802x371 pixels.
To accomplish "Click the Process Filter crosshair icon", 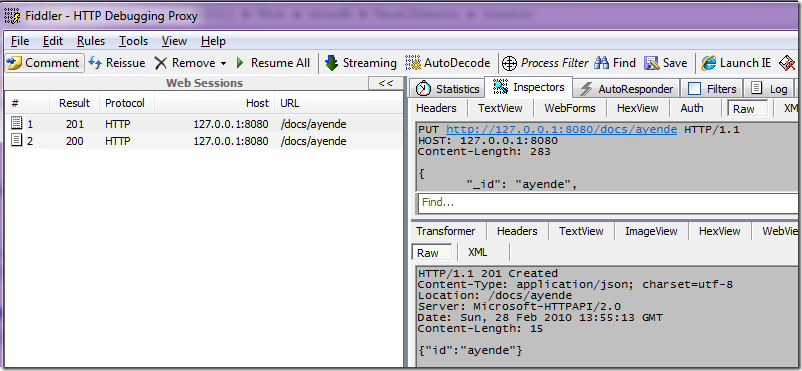I will tap(509, 63).
